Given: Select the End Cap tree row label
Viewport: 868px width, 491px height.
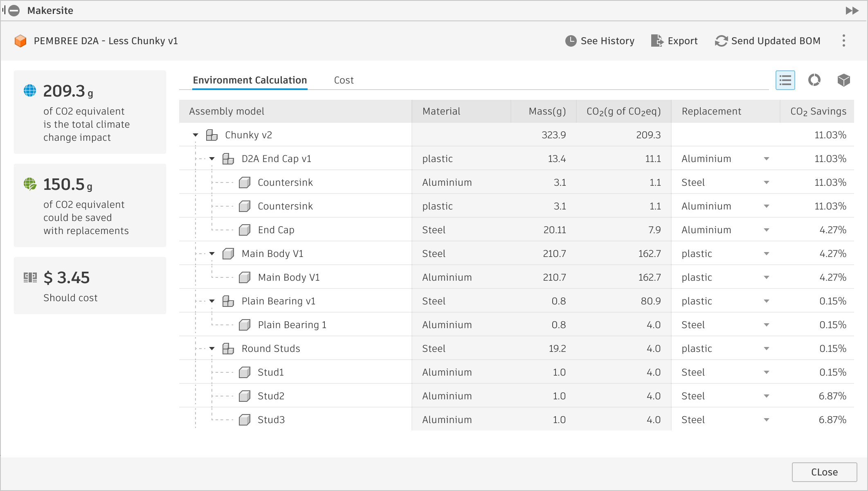Looking at the screenshot, I should click(x=276, y=230).
